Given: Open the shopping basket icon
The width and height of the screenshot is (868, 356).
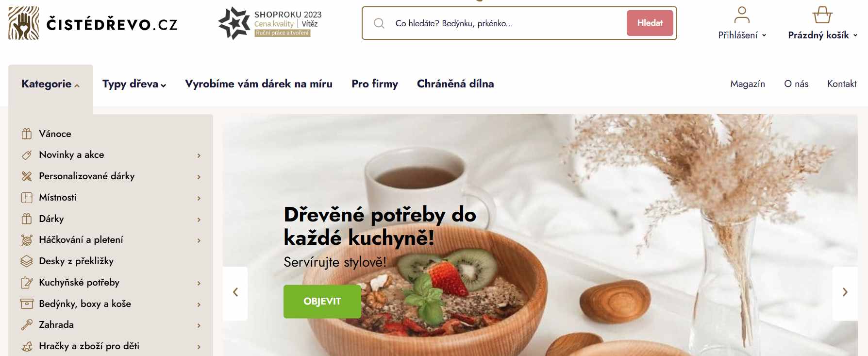Looking at the screenshot, I should click(x=822, y=15).
